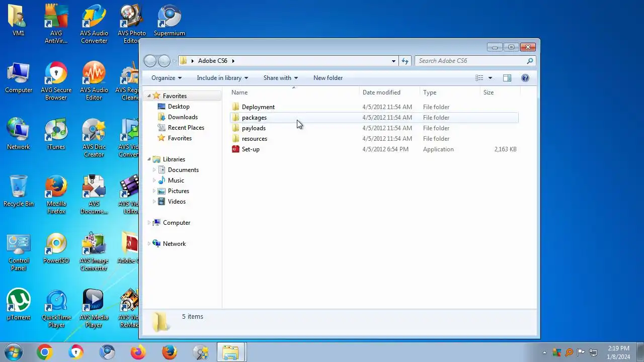Viewport: 644px width, 362px height.
Task: Show the preview pane
Action: click(x=507, y=78)
